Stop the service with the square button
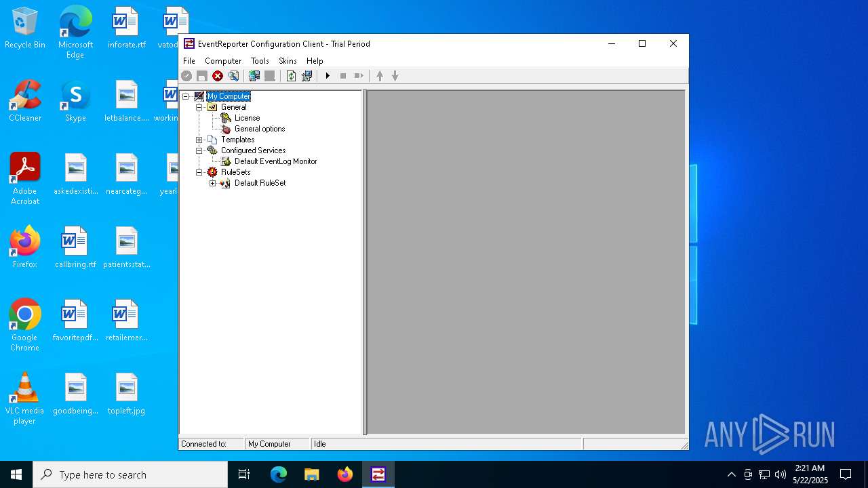The image size is (868, 488). point(343,76)
